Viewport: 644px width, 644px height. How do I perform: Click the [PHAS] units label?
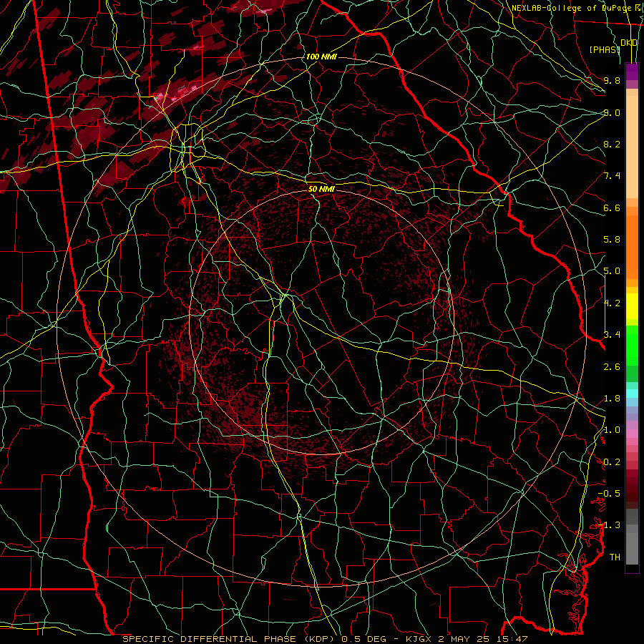(605, 49)
